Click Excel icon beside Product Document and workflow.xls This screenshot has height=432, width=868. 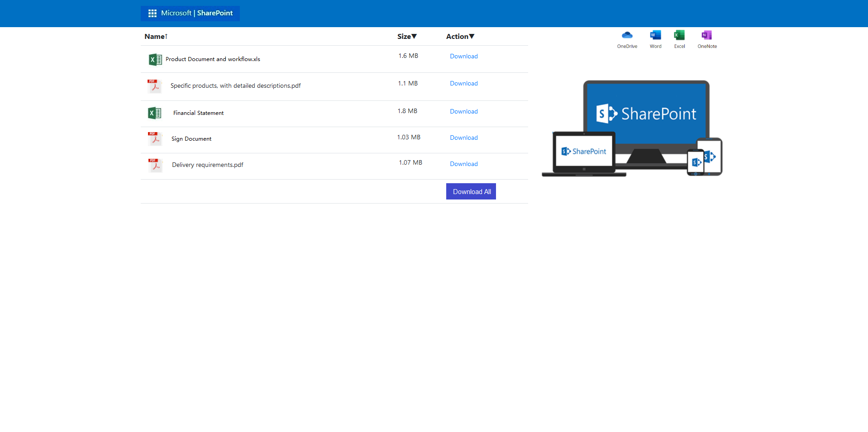coord(155,59)
